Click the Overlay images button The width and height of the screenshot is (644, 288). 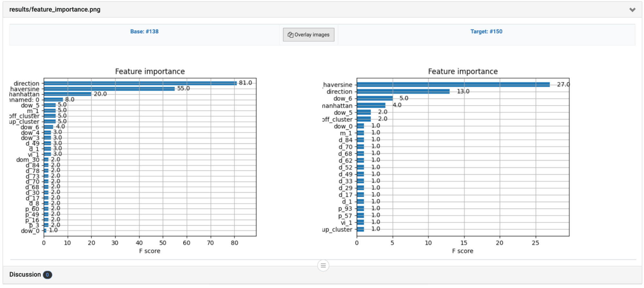click(309, 35)
